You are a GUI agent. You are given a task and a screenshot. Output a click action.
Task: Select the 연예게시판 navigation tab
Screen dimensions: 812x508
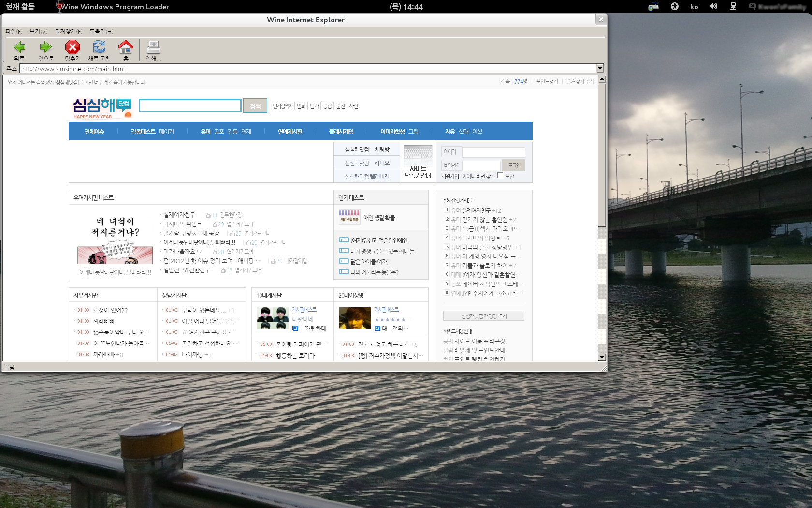click(x=290, y=132)
